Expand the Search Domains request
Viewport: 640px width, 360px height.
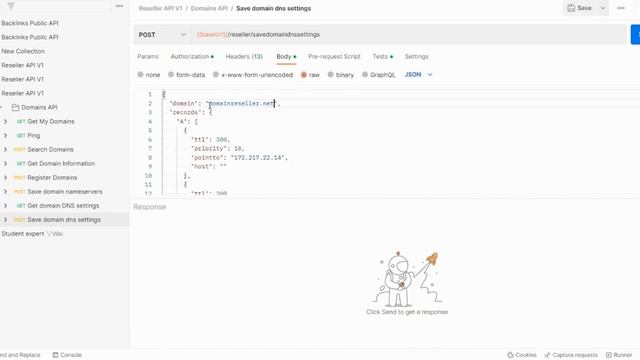(5, 150)
